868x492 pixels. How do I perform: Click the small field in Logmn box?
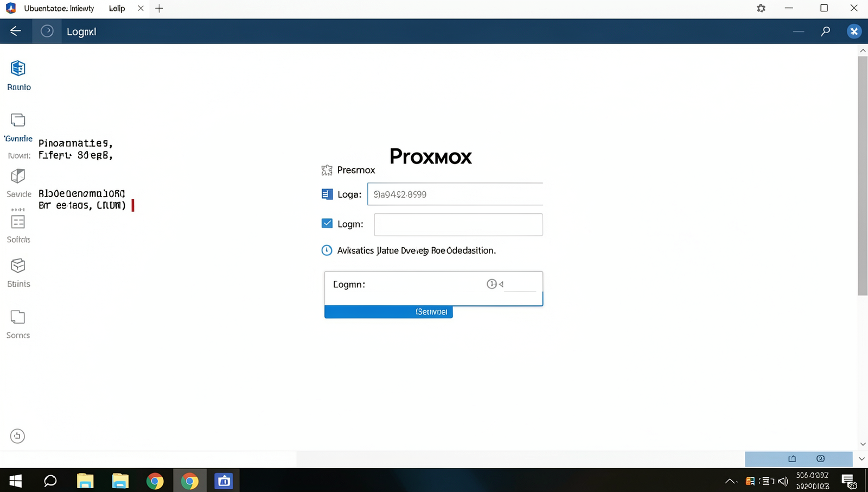(x=520, y=284)
